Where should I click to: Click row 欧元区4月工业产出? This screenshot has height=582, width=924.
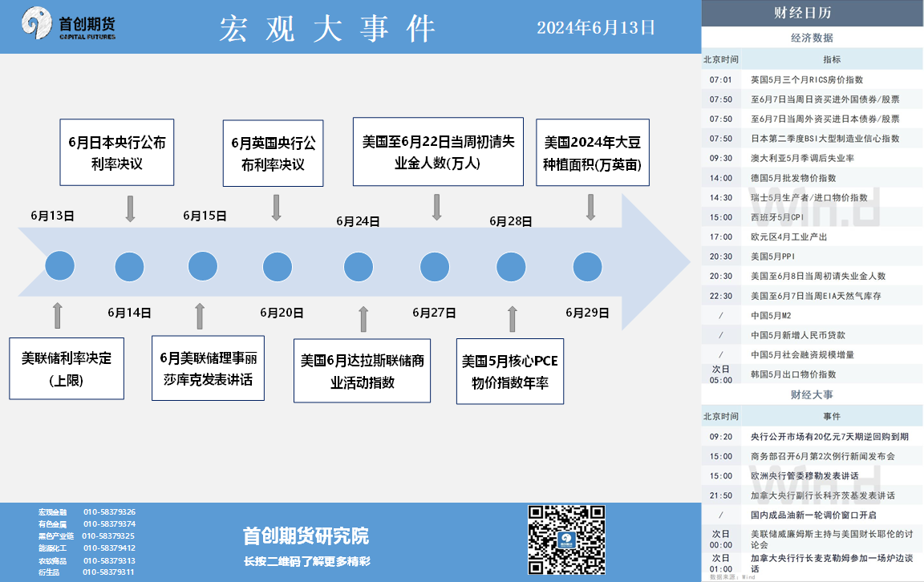tap(812, 236)
